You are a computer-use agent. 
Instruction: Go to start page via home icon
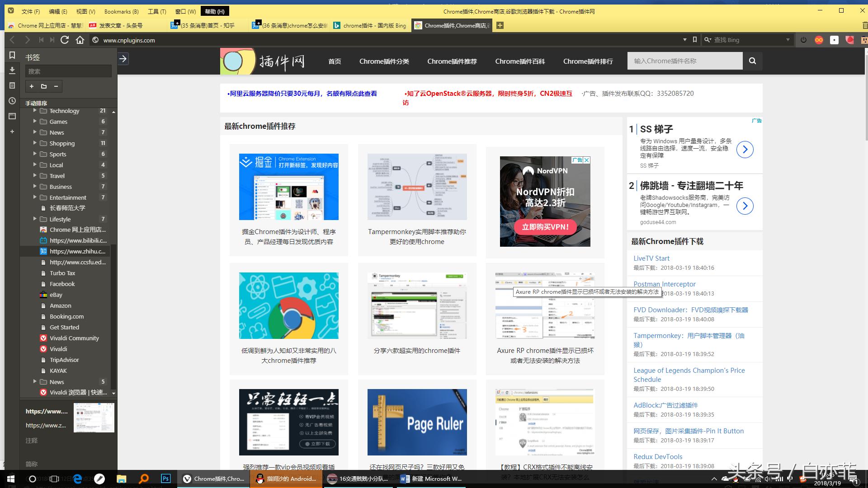80,40
